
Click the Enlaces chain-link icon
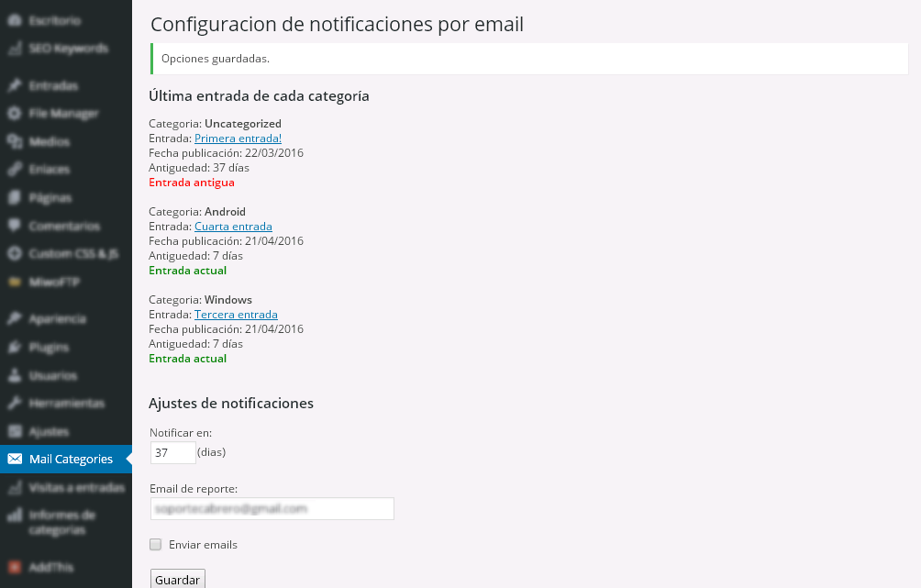coord(15,169)
